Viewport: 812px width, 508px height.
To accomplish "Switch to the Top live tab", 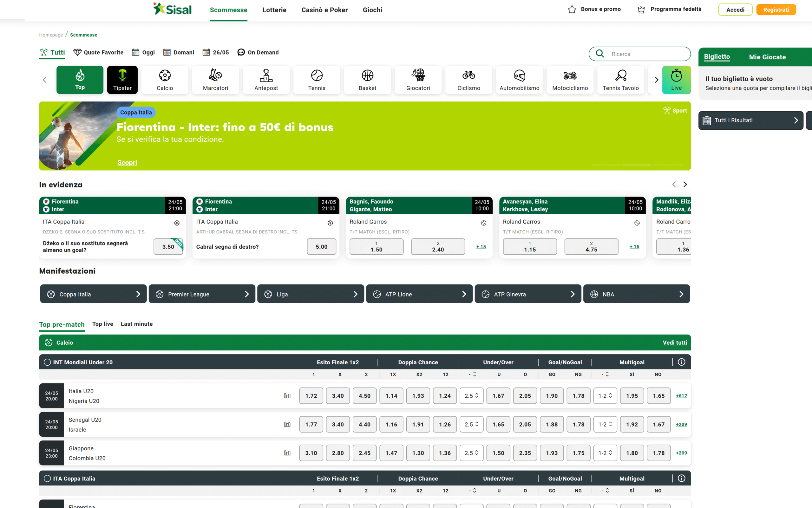I will 102,324.
